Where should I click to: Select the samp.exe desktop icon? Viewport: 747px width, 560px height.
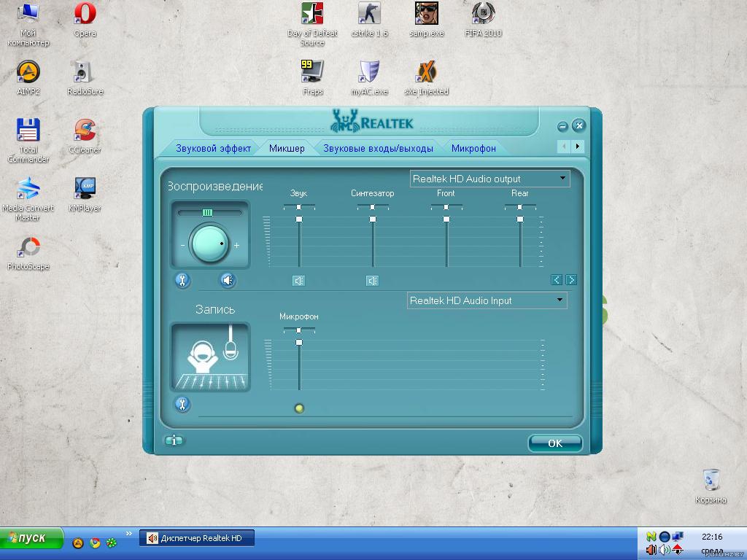click(x=426, y=20)
